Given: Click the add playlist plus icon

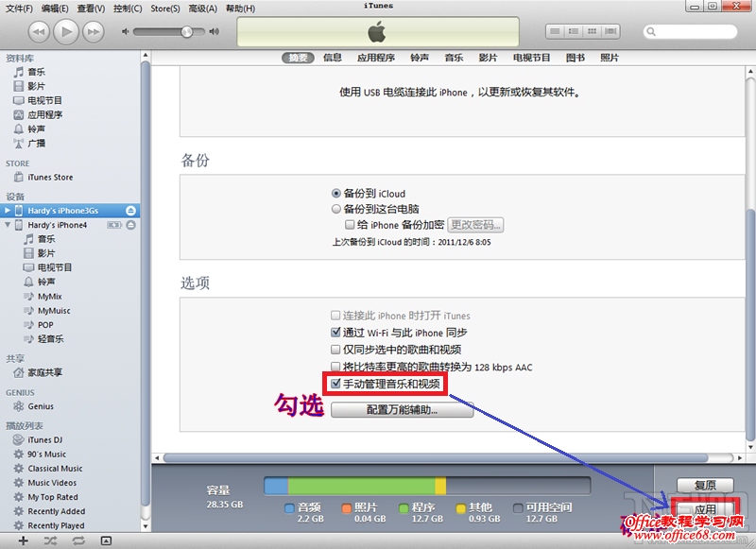Looking at the screenshot, I should pyautogui.click(x=23, y=540).
